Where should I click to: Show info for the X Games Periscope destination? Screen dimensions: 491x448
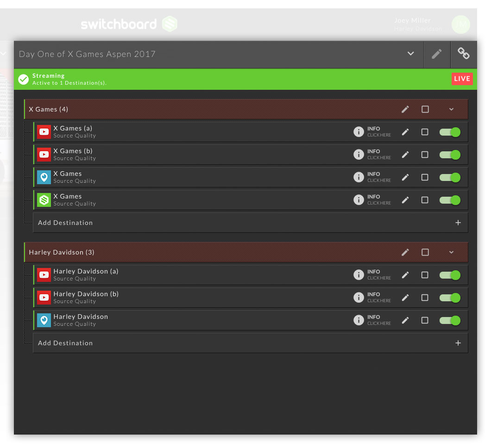click(372, 177)
